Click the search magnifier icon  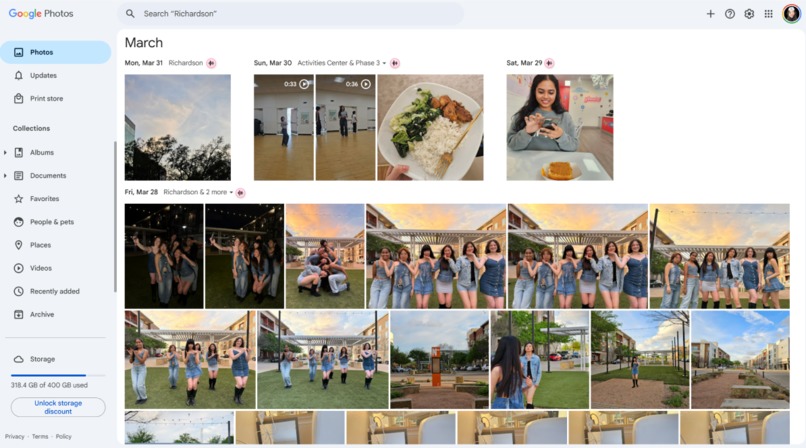(130, 14)
